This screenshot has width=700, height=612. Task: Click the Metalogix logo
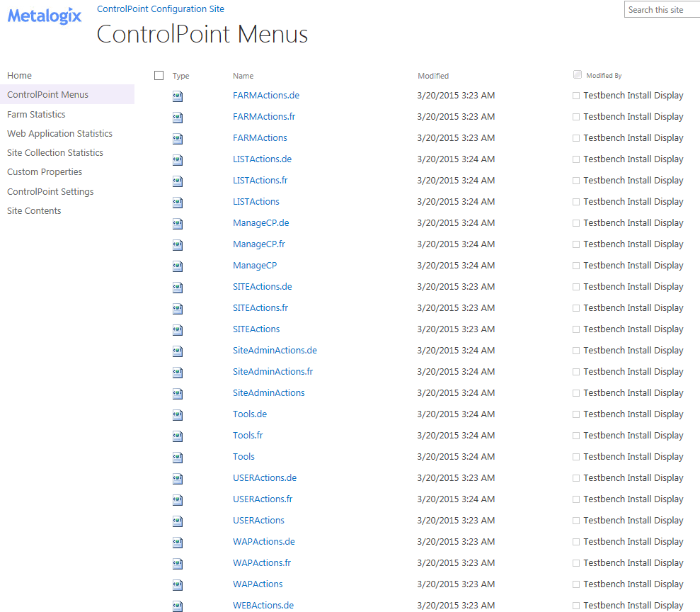point(44,16)
